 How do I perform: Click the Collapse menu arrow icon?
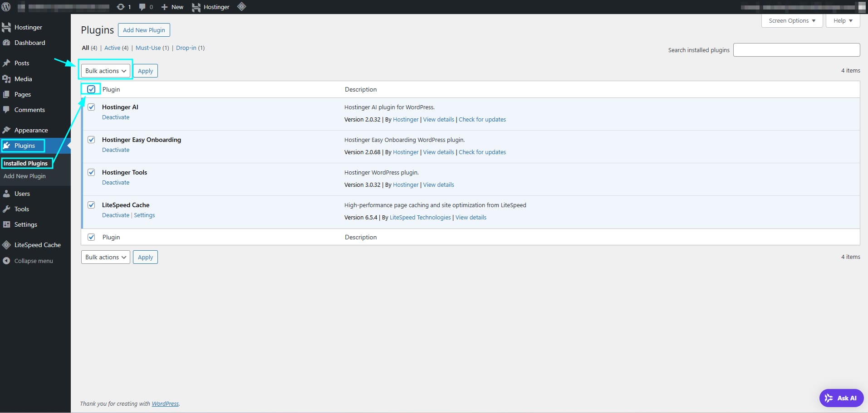tap(6, 261)
